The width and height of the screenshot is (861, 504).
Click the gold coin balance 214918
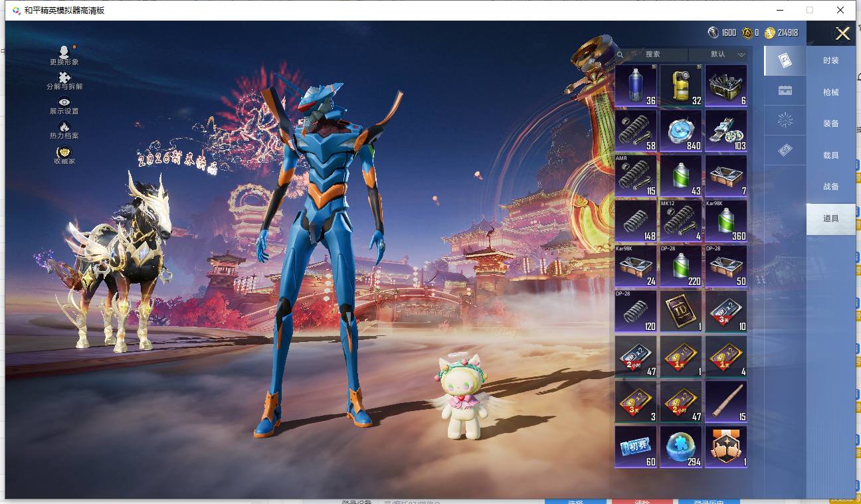pyautogui.click(x=782, y=33)
